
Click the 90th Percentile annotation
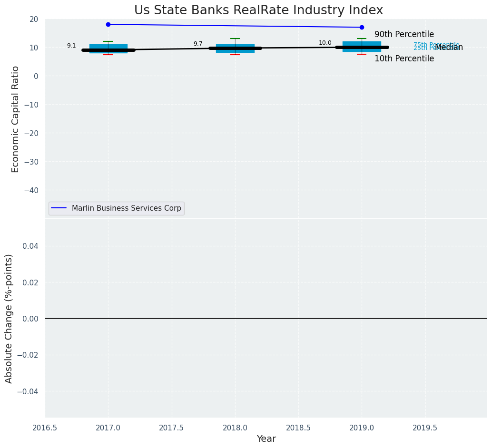click(404, 34)
